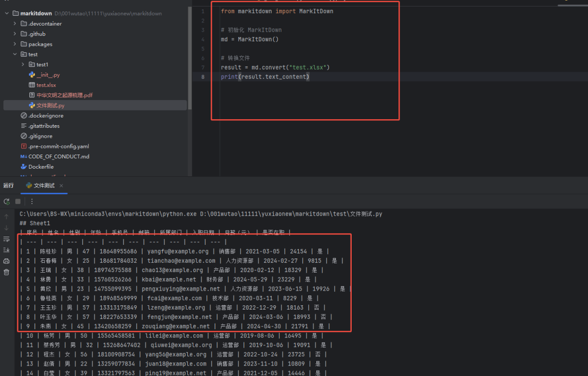The image size is (588, 376).
Task: Collapse the markitdown project root folder
Action: [7, 13]
